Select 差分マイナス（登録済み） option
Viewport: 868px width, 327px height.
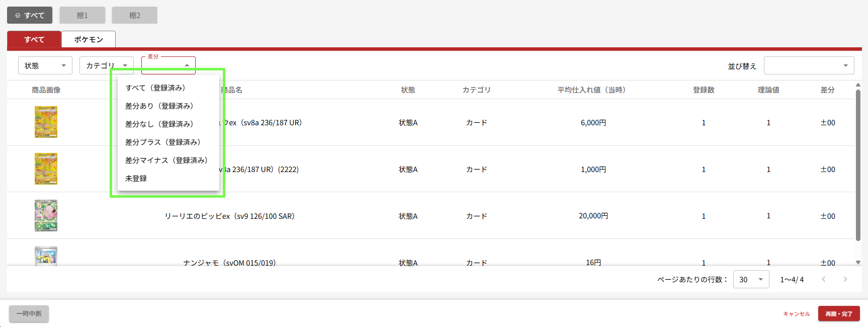point(166,160)
